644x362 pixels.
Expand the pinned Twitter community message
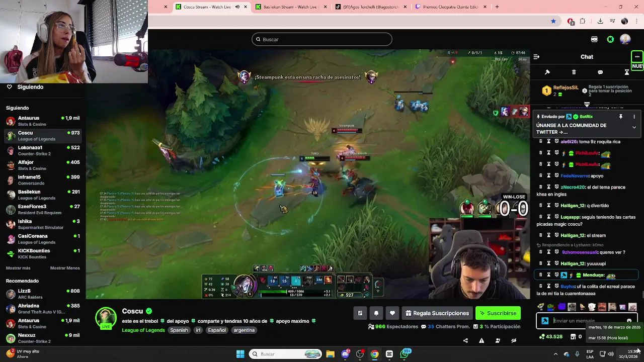point(634,128)
